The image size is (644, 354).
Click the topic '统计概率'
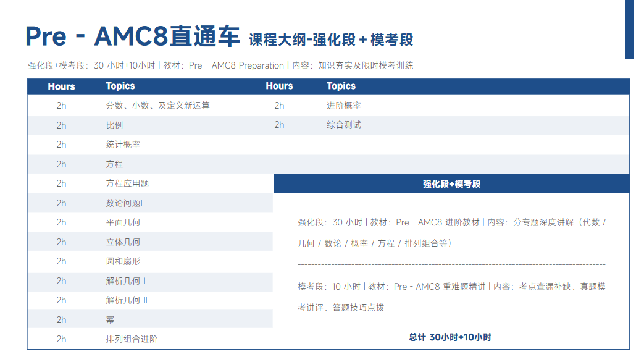tap(123, 145)
